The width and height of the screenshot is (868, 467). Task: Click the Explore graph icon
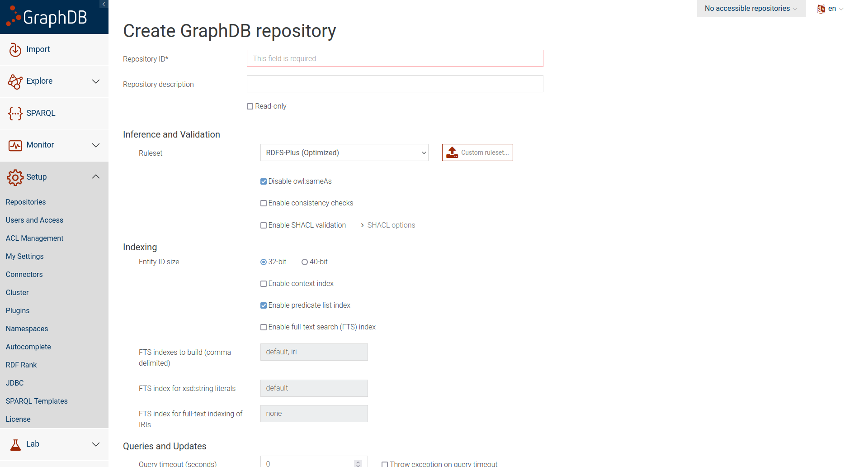[x=15, y=81]
